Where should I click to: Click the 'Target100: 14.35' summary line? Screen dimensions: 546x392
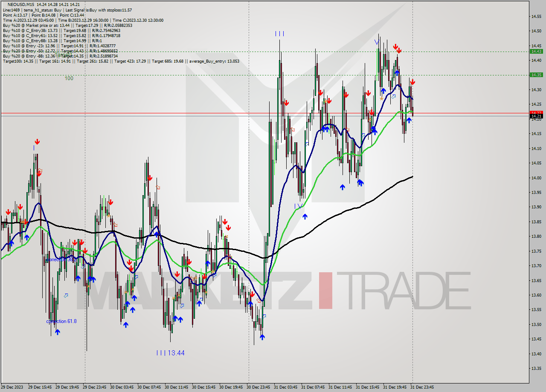121,61
